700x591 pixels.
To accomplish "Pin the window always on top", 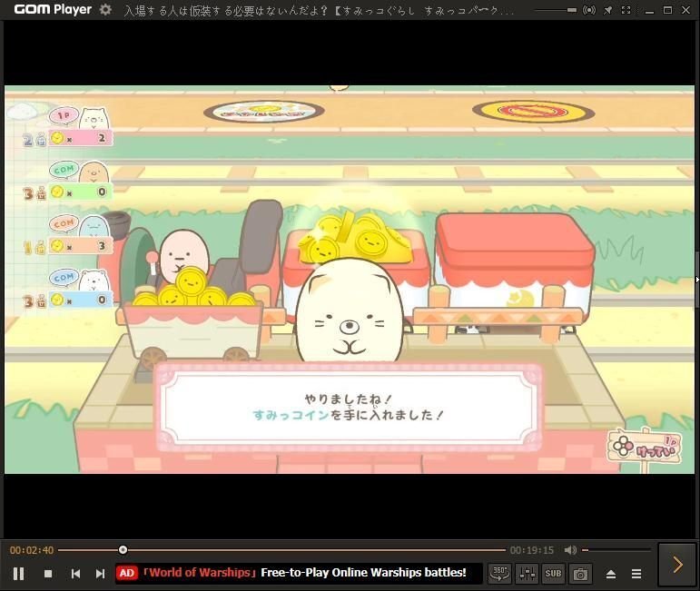I will [x=607, y=10].
